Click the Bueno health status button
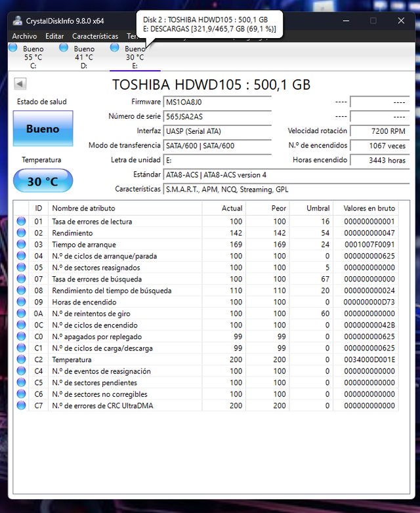The width and height of the screenshot is (420, 513). (x=43, y=129)
